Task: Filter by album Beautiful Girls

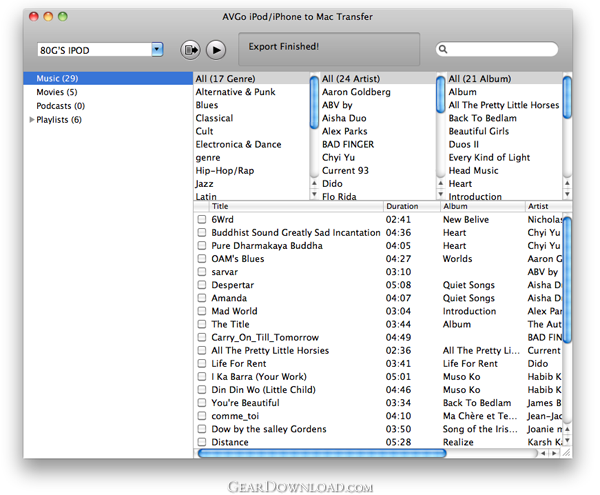Action: [x=479, y=131]
